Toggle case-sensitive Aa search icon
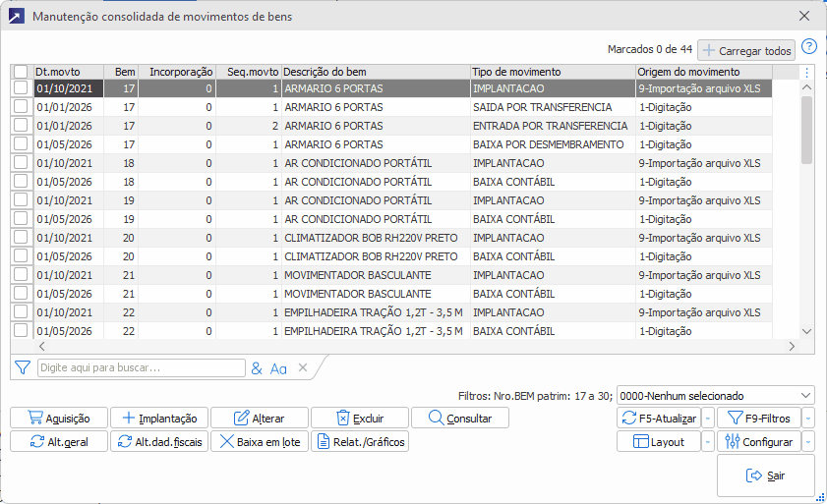The height and width of the screenshot is (504, 827). [x=278, y=368]
